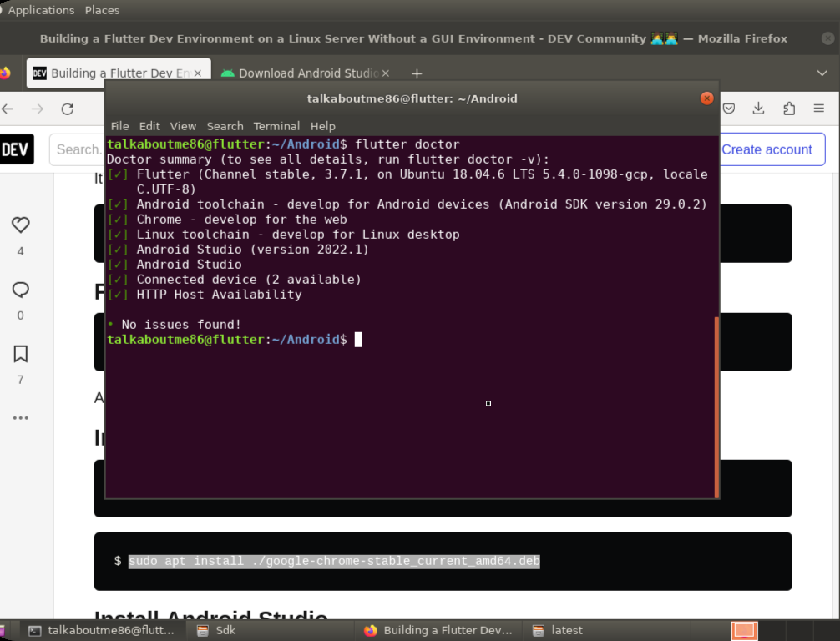Click 'Linux toolchain' terminal line
Viewport: 840px width, 641px height.
tap(298, 235)
